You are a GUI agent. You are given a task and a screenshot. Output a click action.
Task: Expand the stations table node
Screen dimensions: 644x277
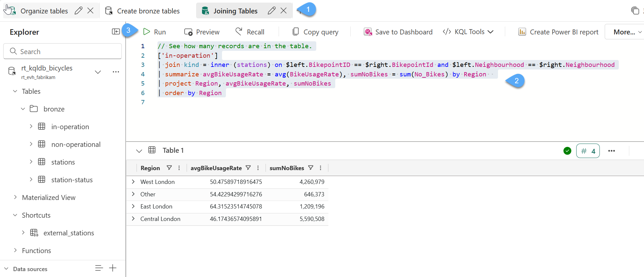pos(31,162)
